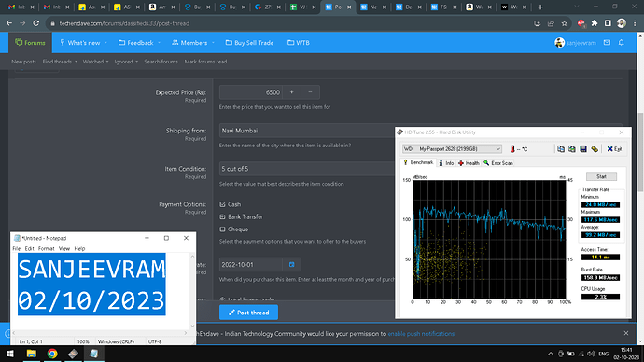The width and height of the screenshot is (644, 362).
Task: Dismiss the push notification banner
Action: (x=626, y=333)
